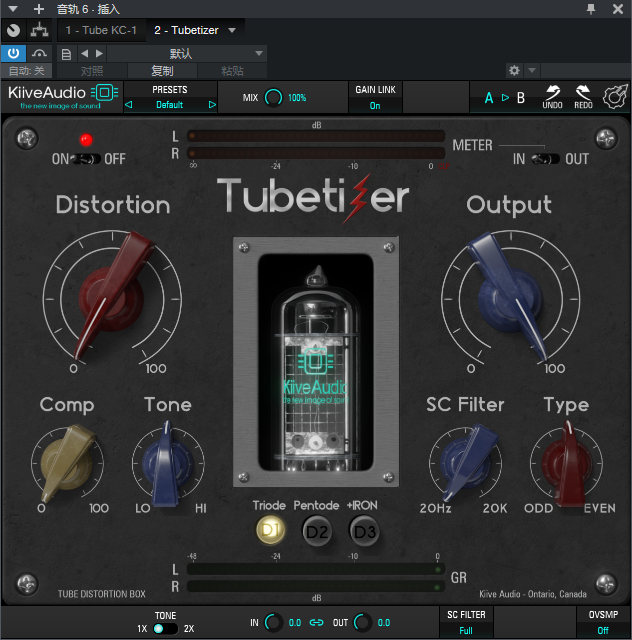Click the red Type knob
The height and width of the screenshot is (640, 632).
click(x=566, y=464)
